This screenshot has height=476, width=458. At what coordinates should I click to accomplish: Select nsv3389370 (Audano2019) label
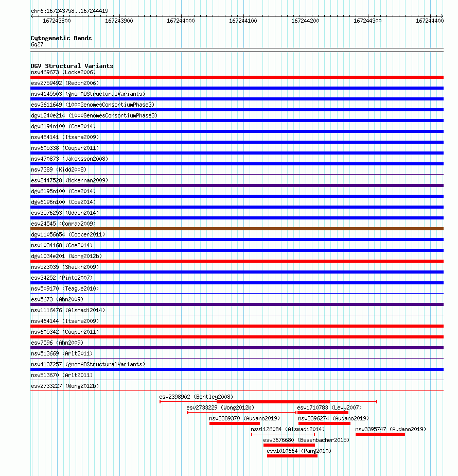244,419
